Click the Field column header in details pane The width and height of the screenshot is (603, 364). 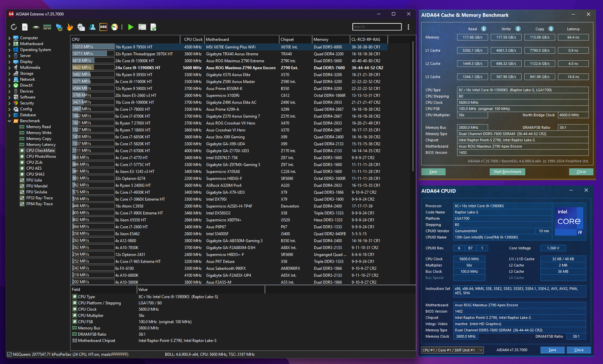(x=104, y=290)
